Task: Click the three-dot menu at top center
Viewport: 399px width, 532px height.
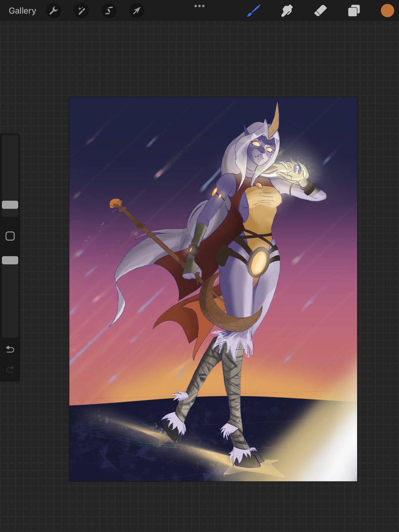Action: [199, 6]
